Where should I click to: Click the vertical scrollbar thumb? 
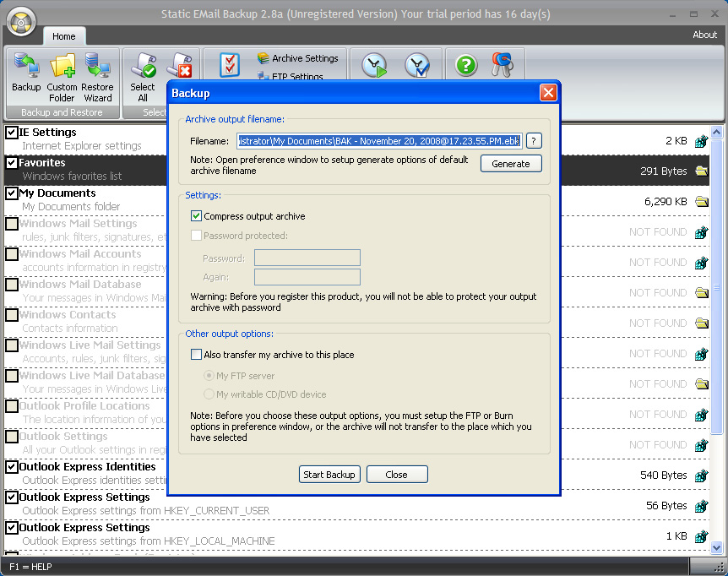click(x=716, y=287)
